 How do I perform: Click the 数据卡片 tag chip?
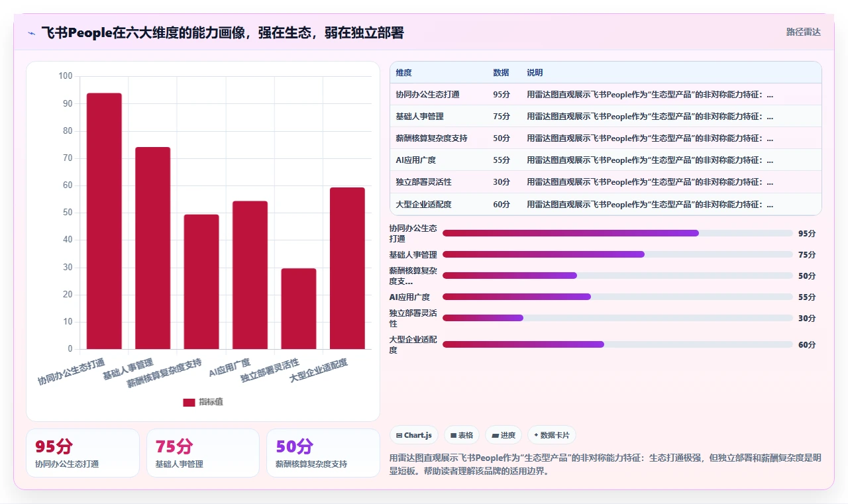pos(552,435)
